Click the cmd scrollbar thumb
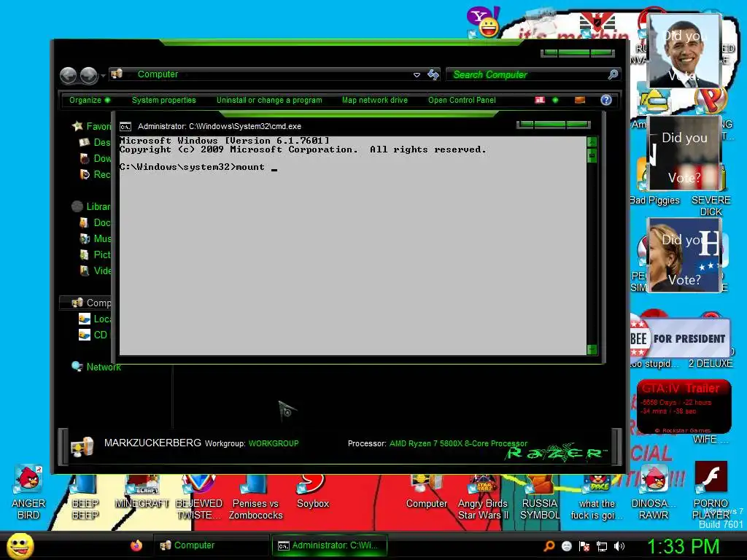747x560 pixels. click(x=592, y=155)
